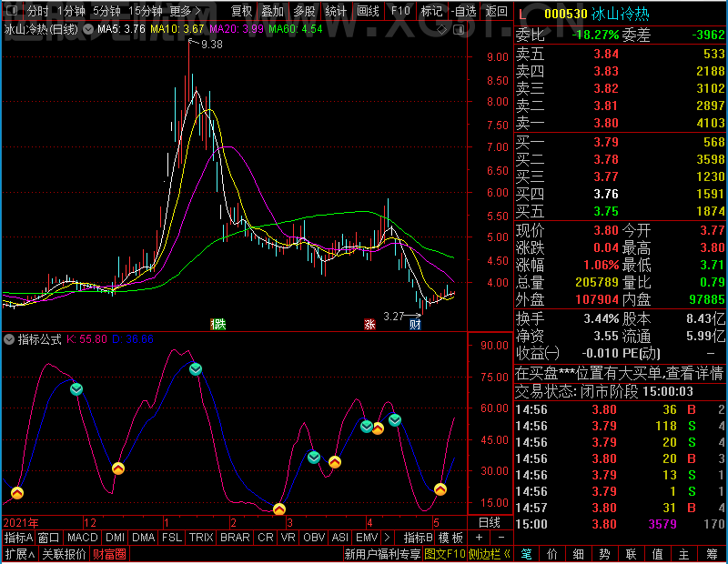The image size is (728, 564).
Task: Click 标记 mark button
Action: [431, 11]
